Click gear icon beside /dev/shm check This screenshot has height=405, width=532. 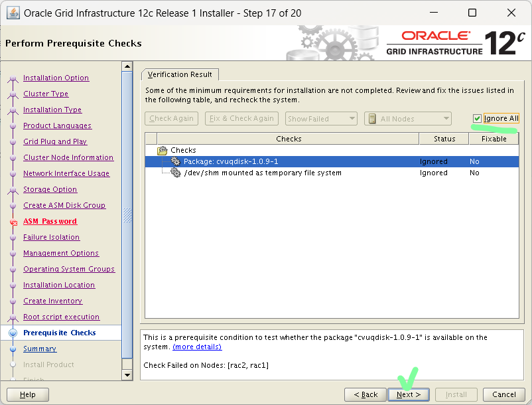[x=175, y=173]
